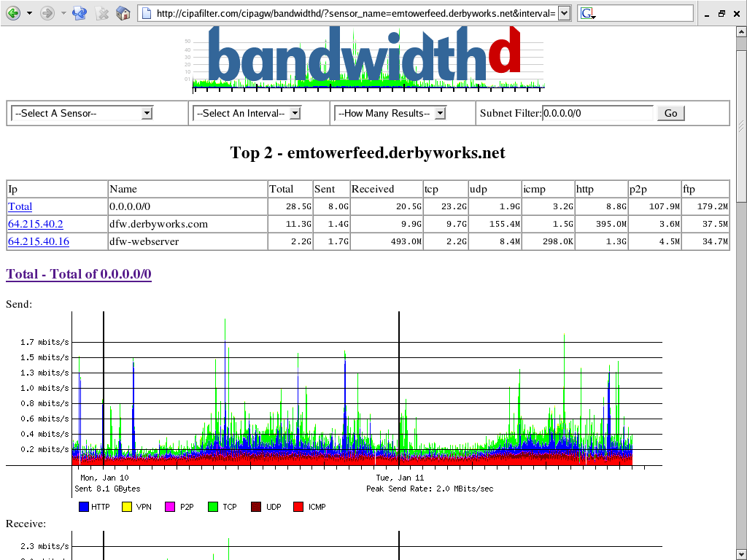Open the 64.215.40.2 IP link
747x560 pixels.
(x=36, y=224)
